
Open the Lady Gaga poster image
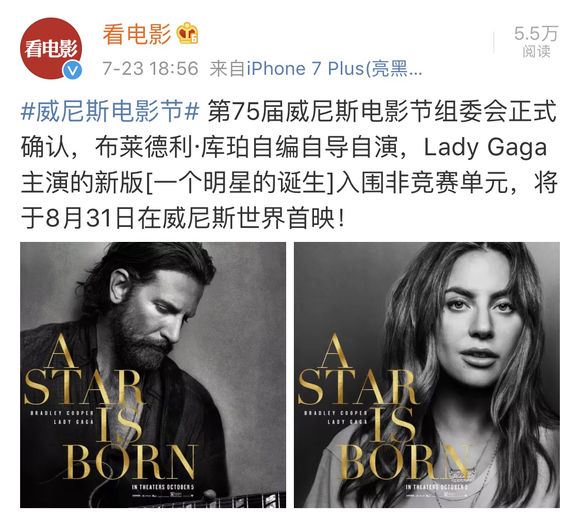(x=427, y=375)
